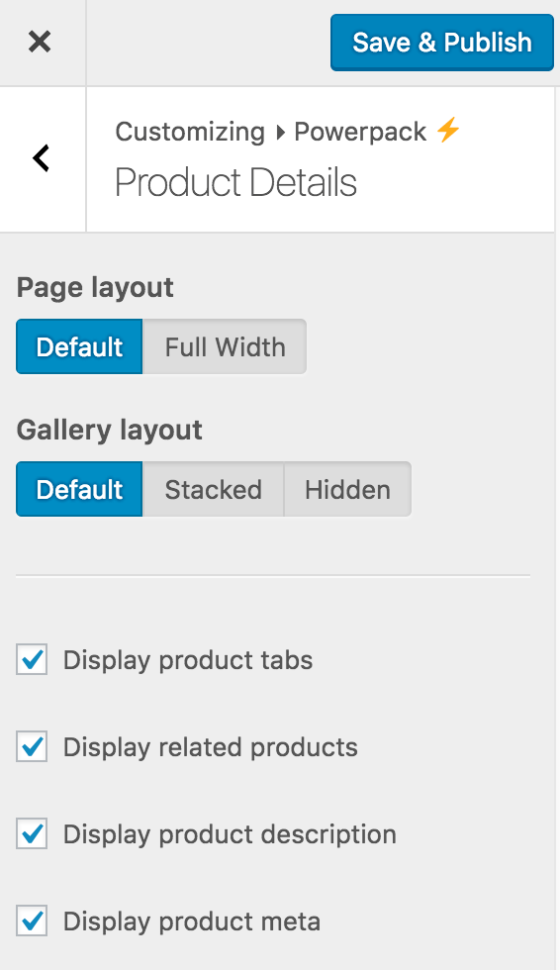Select Default under Page layout

point(79,346)
